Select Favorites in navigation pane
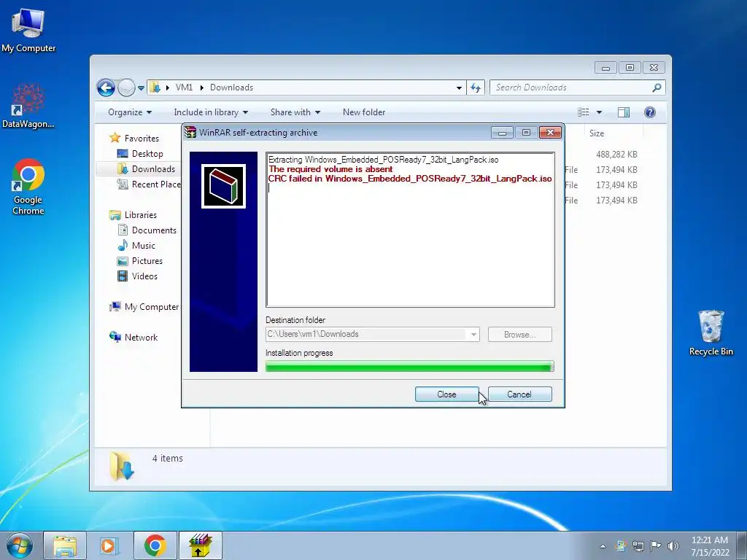The image size is (747, 560). [x=134, y=138]
